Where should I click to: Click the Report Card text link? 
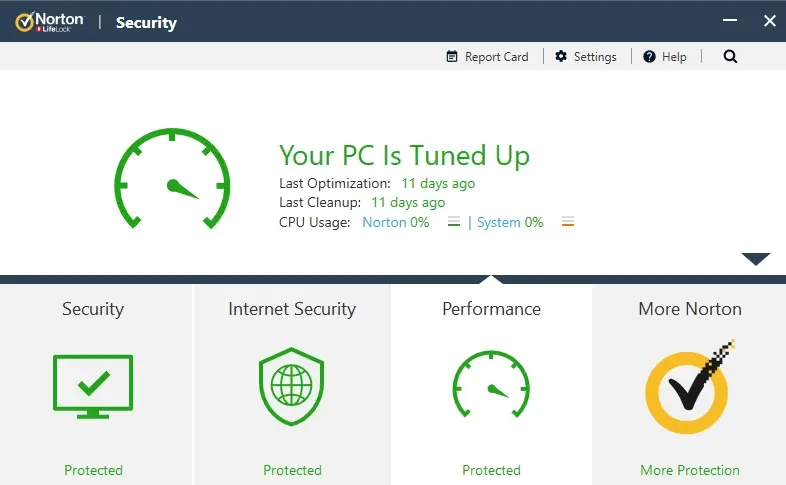(496, 57)
